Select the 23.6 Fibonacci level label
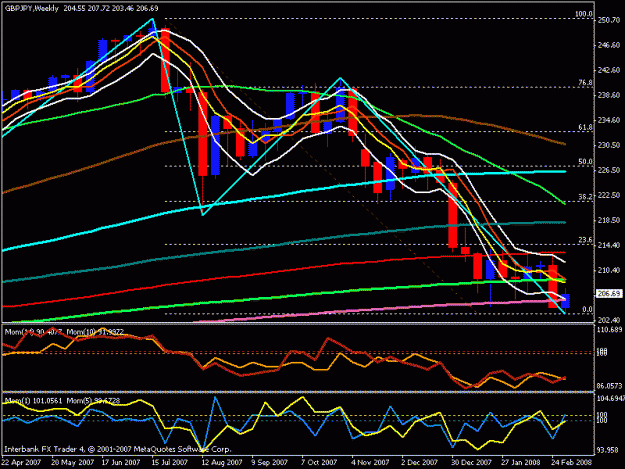625x469 pixels. pos(585,240)
